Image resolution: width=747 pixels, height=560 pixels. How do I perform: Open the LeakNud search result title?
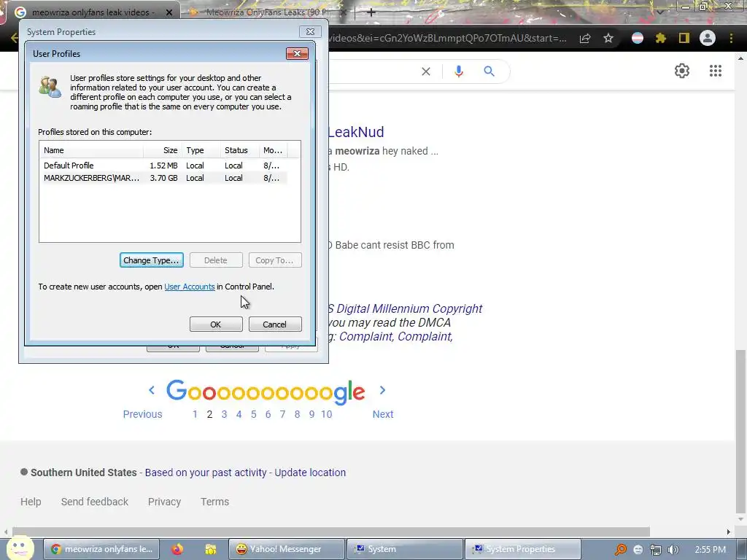tap(356, 132)
